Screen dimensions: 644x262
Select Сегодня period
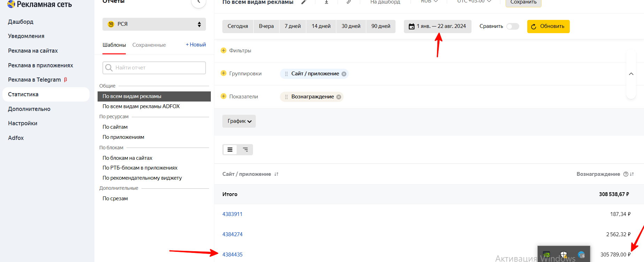[238, 27]
